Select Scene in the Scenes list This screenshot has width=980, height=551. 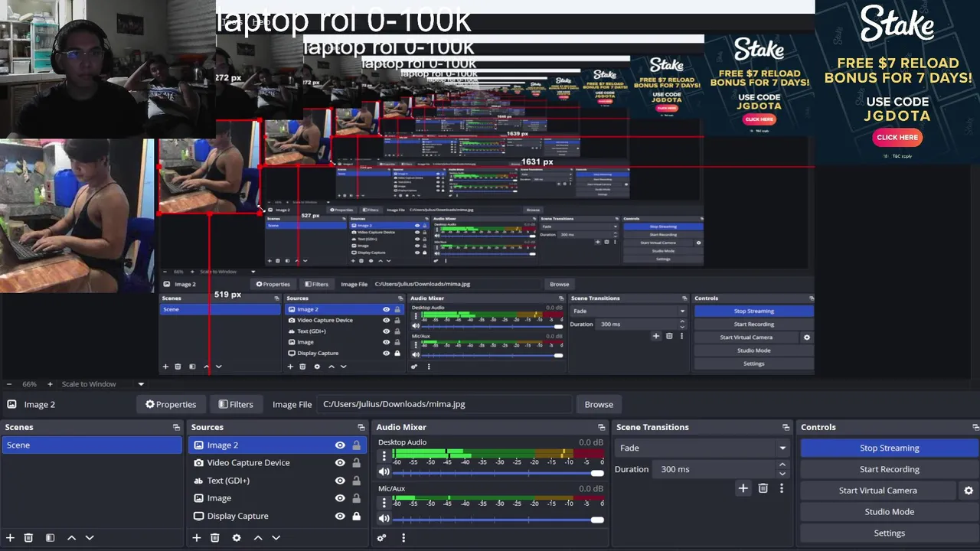[x=92, y=445]
